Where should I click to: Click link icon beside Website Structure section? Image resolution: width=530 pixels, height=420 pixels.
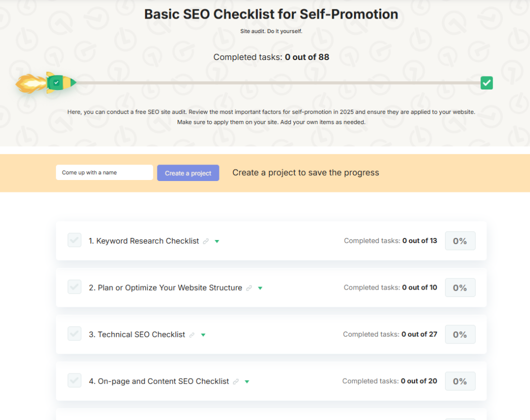click(x=249, y=288)
